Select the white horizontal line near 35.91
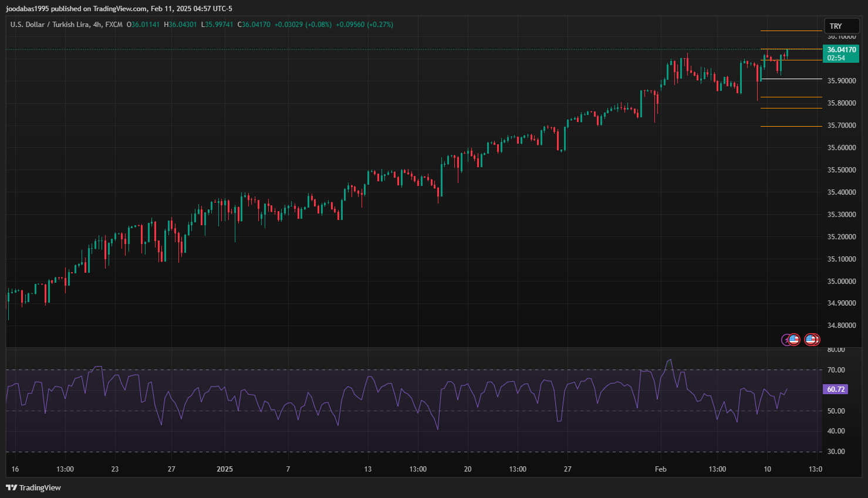 (791, 79)
